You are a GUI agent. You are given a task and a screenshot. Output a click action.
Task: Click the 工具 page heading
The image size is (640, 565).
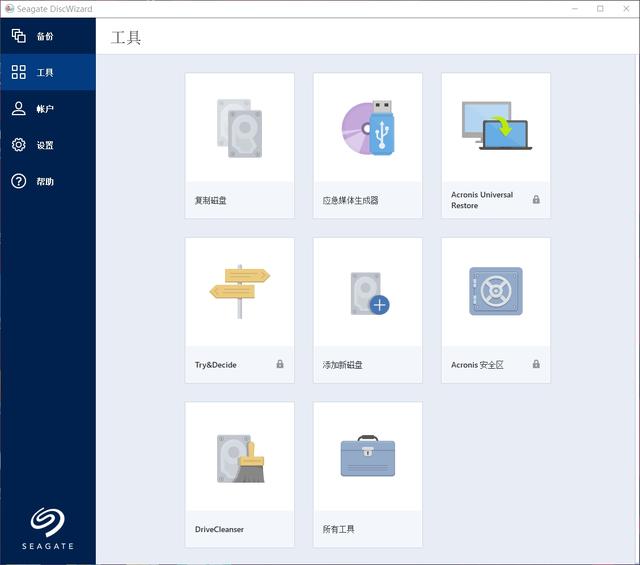126,38
